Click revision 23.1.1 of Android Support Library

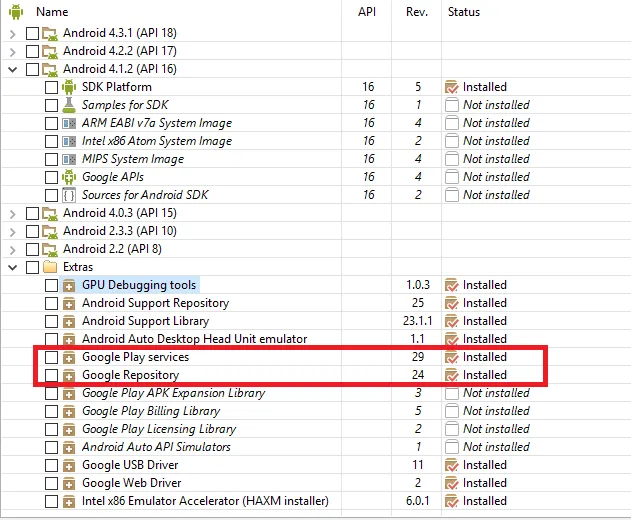418,321
